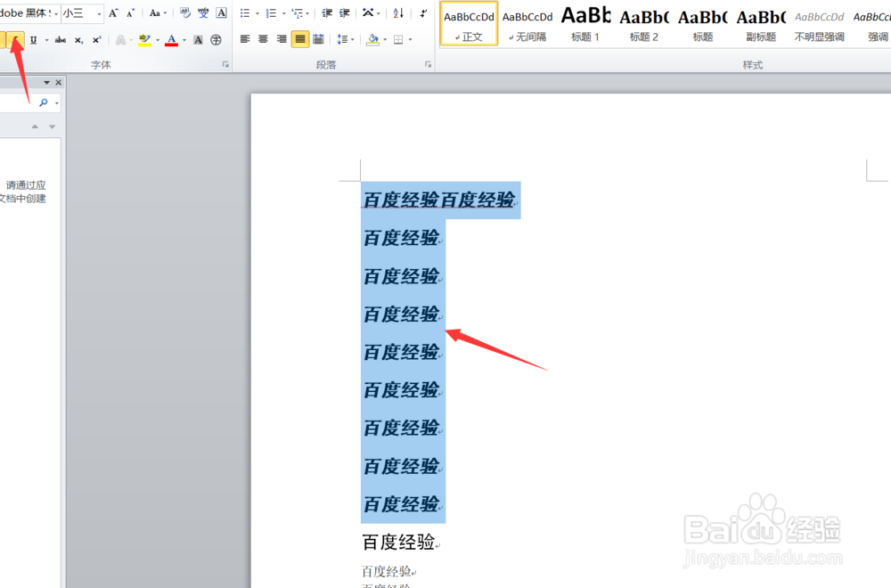Go to previous search result arrow

click(x=35, y=127)
